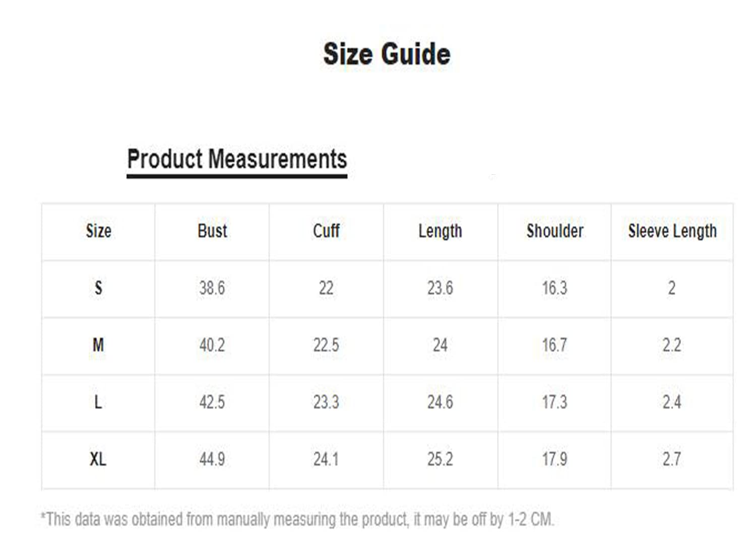Click the Cuff column header
The image size is (756, 554).
[x=326, y=231]
